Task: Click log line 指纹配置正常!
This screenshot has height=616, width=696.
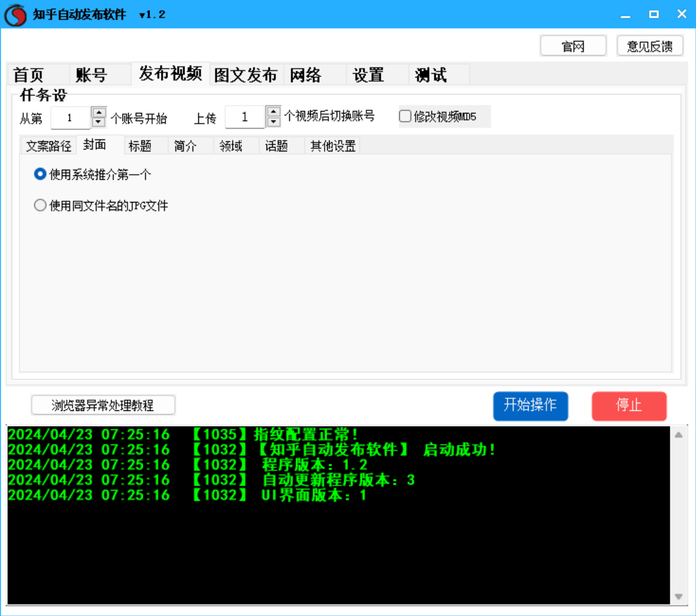Action: 306,434
